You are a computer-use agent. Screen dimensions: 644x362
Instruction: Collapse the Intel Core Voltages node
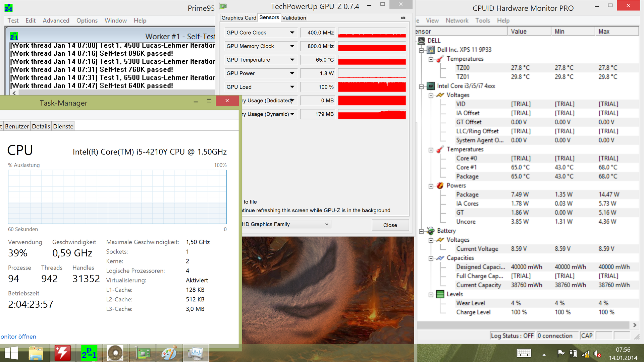pyautogui.click(x=431, y=96)
